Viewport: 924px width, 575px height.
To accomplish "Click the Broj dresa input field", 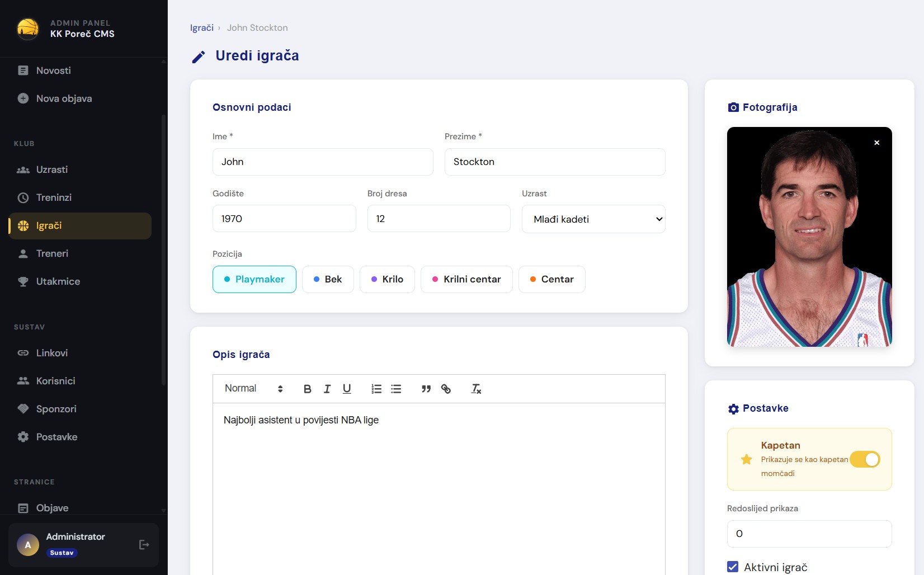I will pos(439,219).
